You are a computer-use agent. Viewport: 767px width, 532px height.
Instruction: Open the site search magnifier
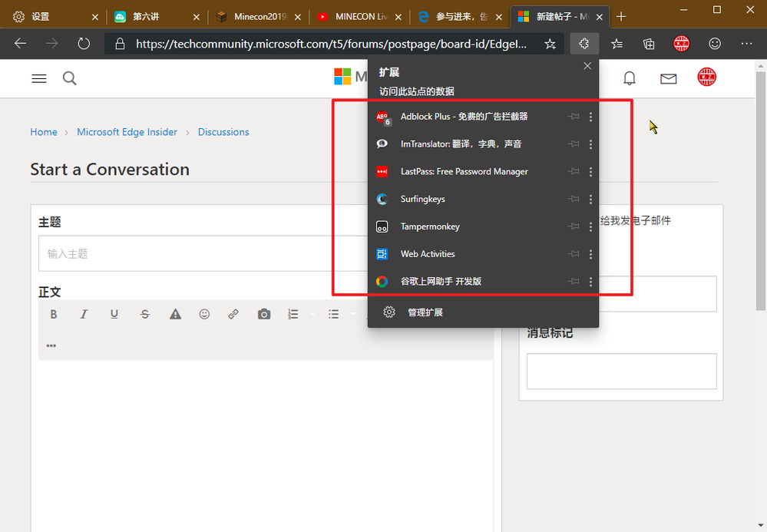point(69,78)
